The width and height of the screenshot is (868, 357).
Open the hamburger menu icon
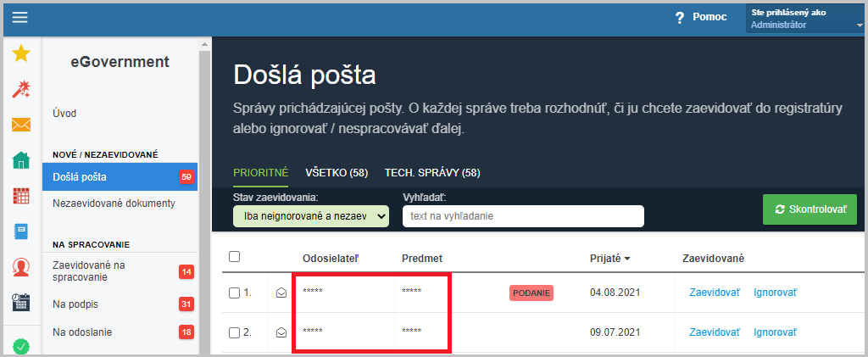[x=20, y=18]
